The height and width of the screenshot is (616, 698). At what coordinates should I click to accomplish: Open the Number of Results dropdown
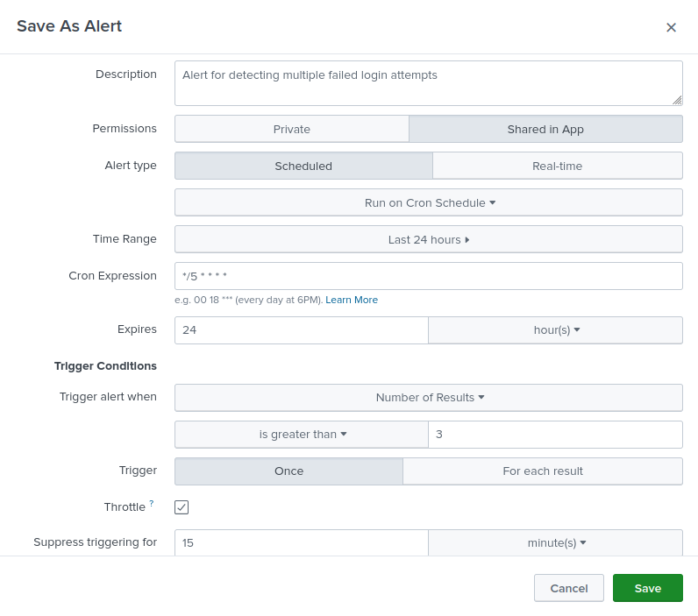[429, 397]
